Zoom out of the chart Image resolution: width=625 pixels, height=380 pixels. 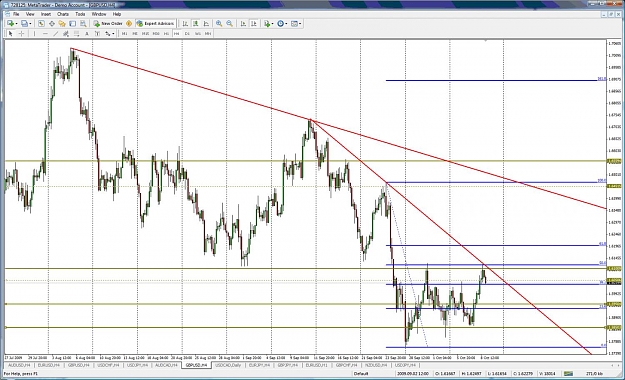coord(230,24)
